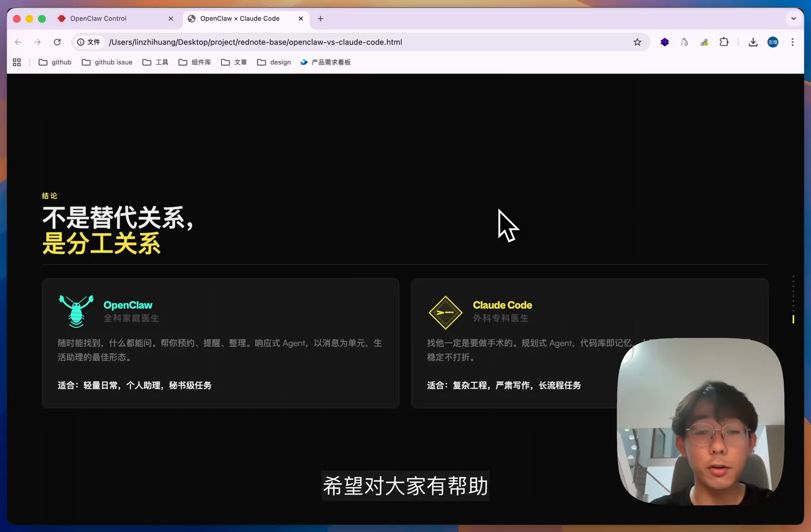Image resolution: width=811 pixels, height=532 pixels.
Task: Open the green extension icon
Action: pyautogui.click(x=704, y=42)
